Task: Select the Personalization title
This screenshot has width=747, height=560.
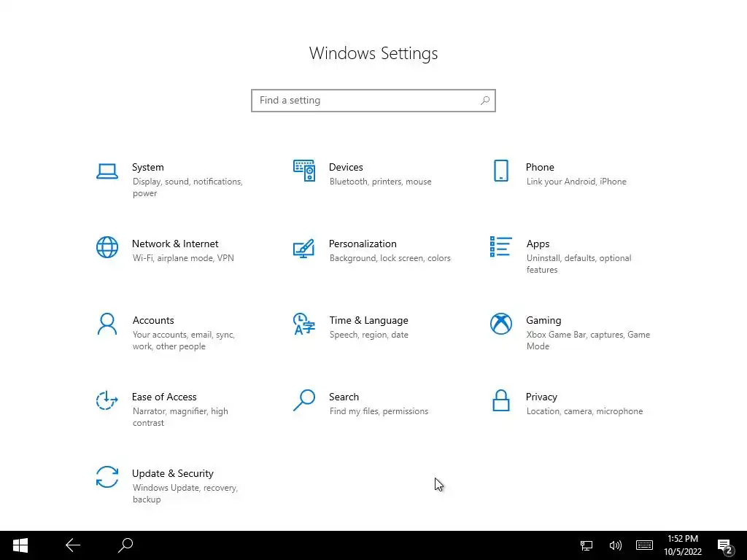Action: [x=363, y=244]
